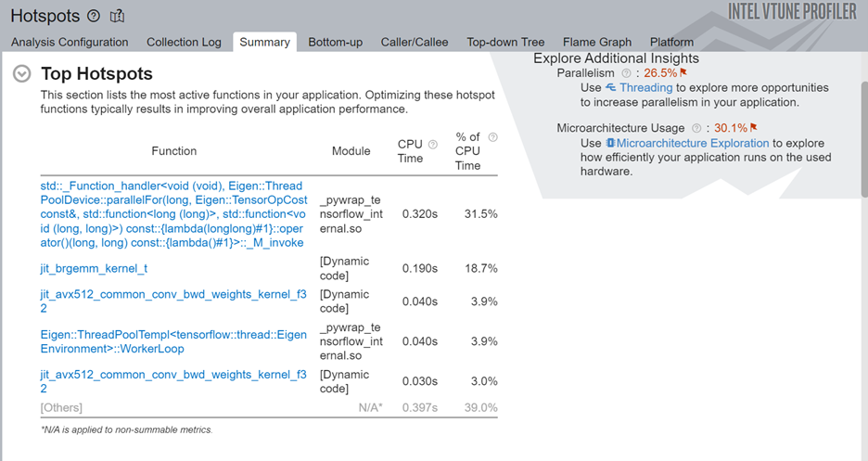View the Collection Log tab
Viewport: 868px width, 461px height.
coord(184,42)
